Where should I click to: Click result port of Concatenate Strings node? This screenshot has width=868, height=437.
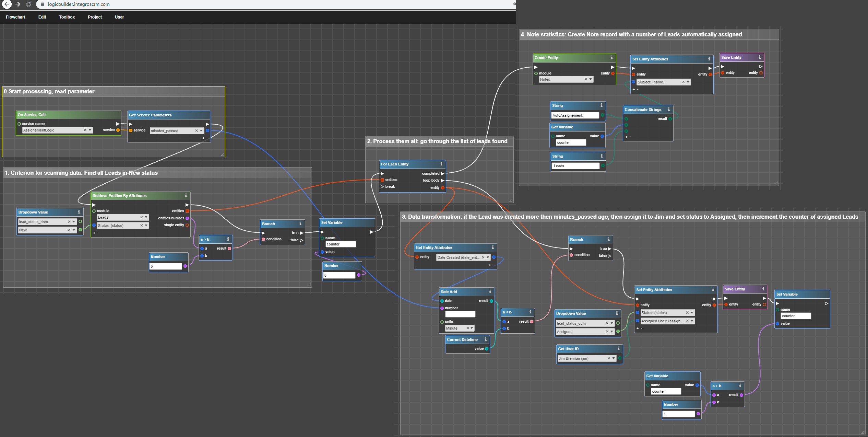pyautogui.click(x=670, y=119)
